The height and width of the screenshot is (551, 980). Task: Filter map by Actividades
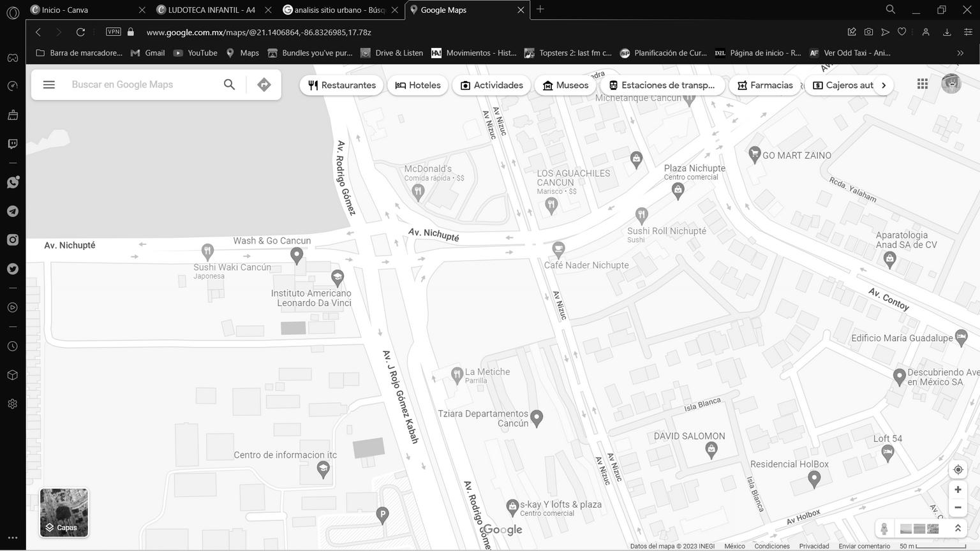coord(492,85)
